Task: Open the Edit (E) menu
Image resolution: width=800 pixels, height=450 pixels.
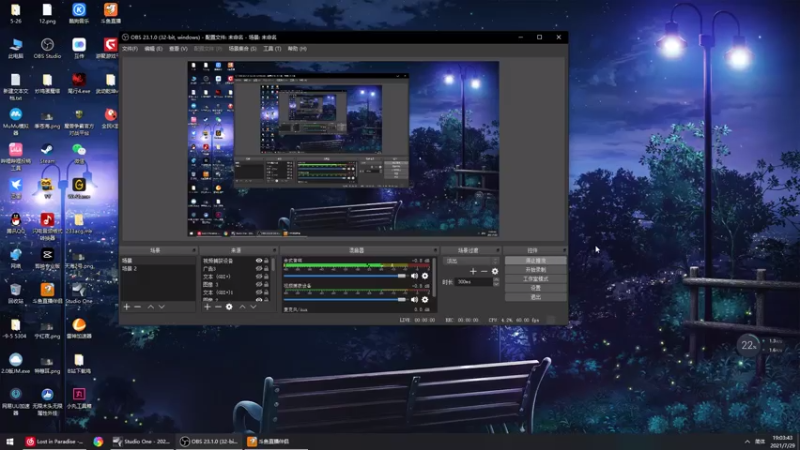Action: pos(153,49)
